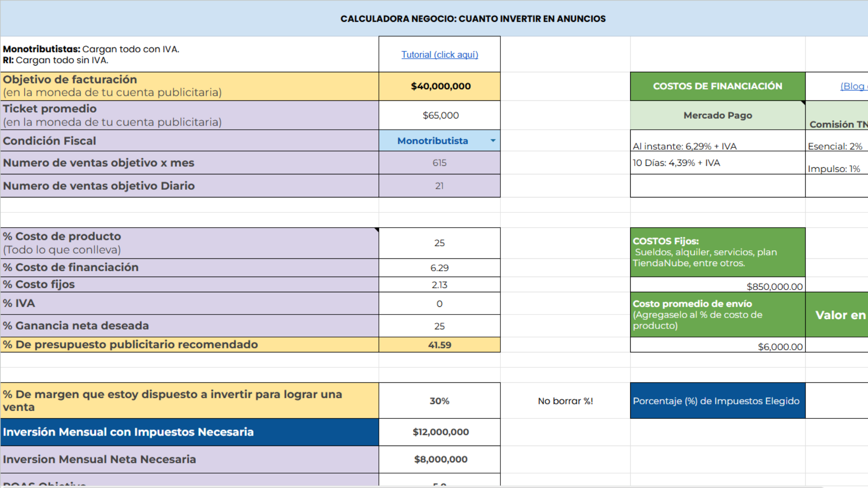Screen dimensions: 868x488
Task: Click the $40,000,000 objetivo de facturación cell
Action: [440, 86]
